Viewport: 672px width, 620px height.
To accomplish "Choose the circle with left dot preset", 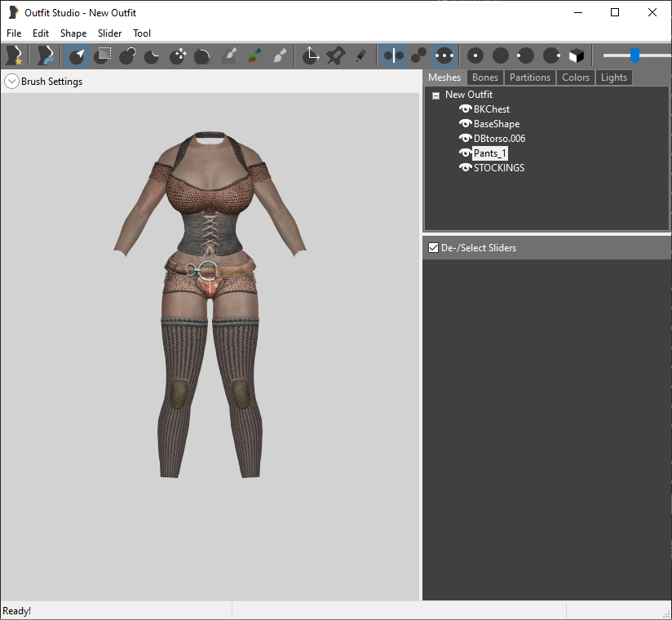I will (525, 55).
